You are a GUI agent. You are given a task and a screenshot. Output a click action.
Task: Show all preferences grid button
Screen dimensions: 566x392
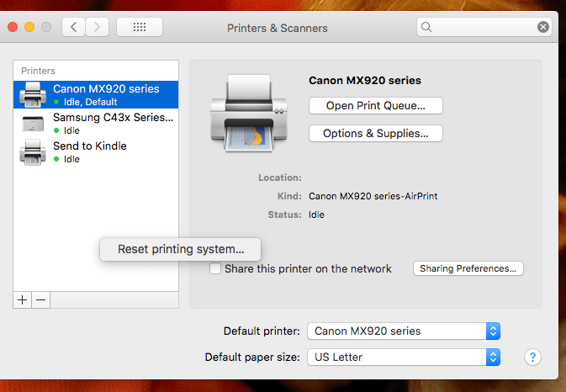[140, 27]
